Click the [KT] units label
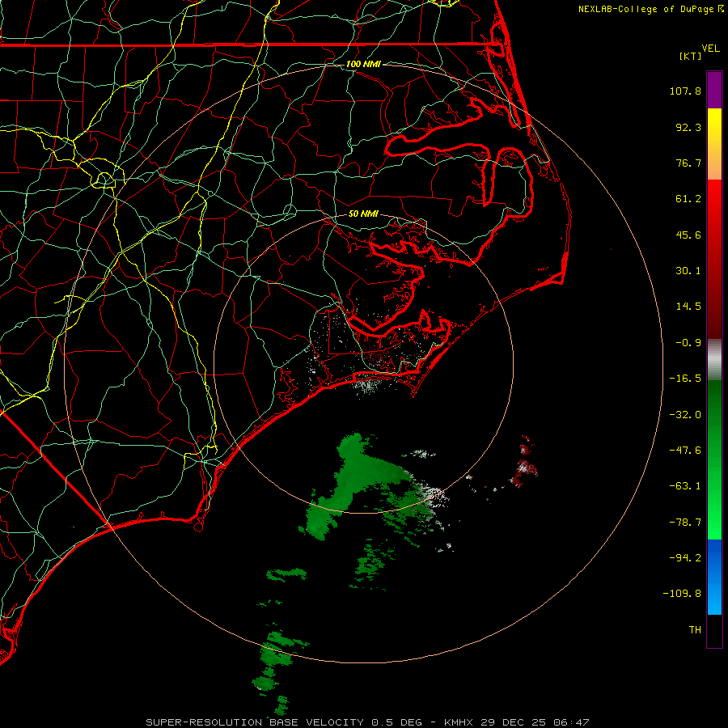 (x=690, y=56)
